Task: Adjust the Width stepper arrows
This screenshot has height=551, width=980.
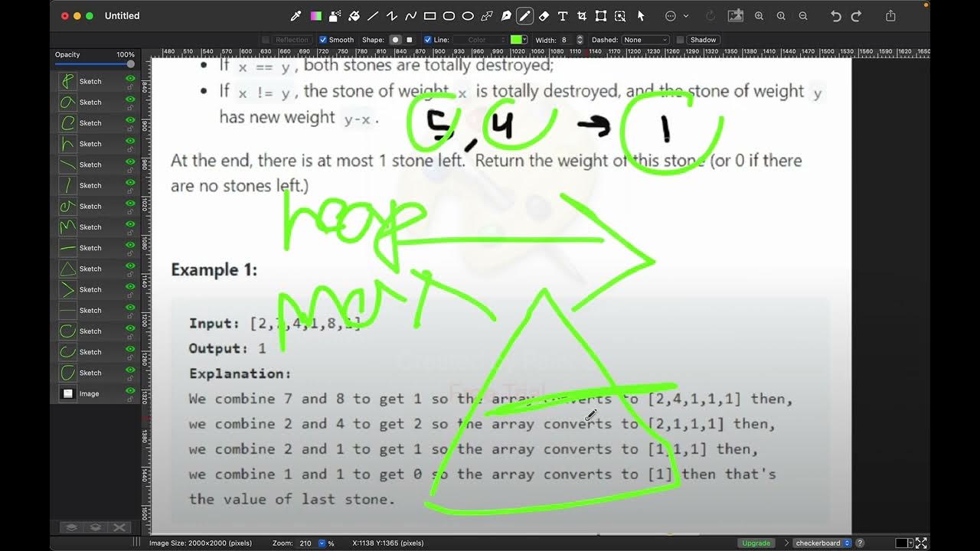Action: pos(580,40)
